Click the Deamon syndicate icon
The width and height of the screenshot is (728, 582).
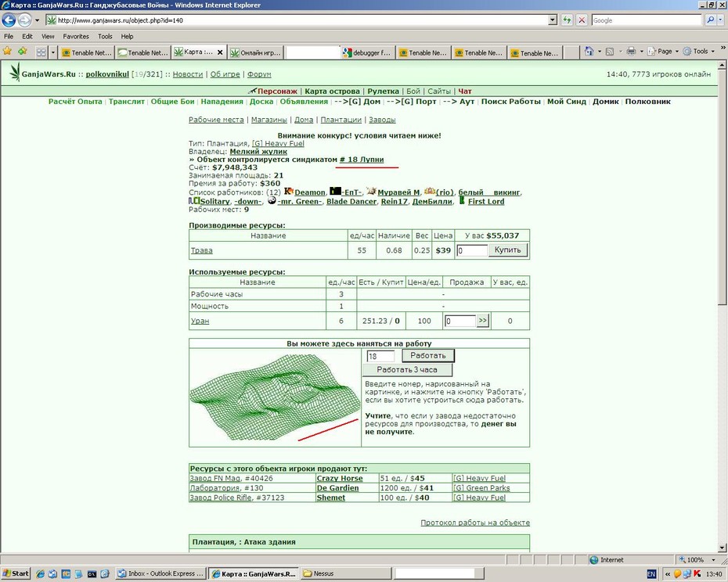tap(288, 191)
